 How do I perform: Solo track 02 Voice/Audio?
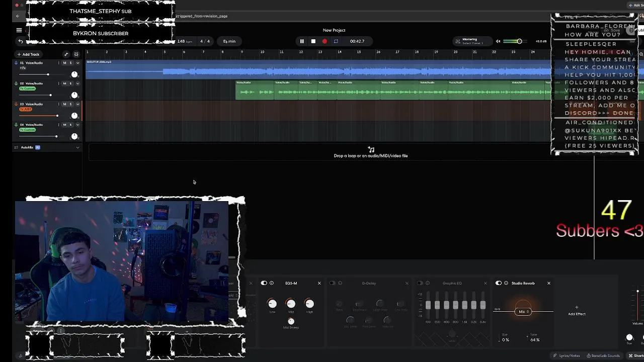pyautogui.click(x=70, y=83)
